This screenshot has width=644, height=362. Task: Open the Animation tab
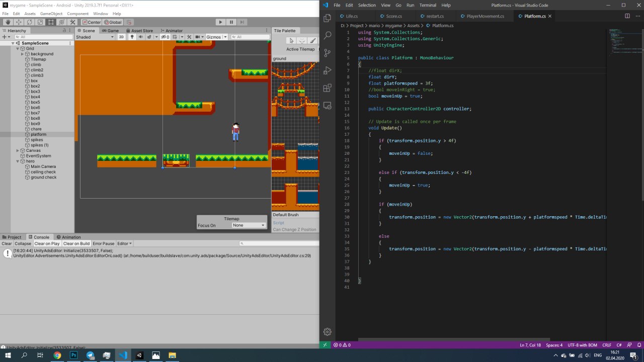click(68, 237)
